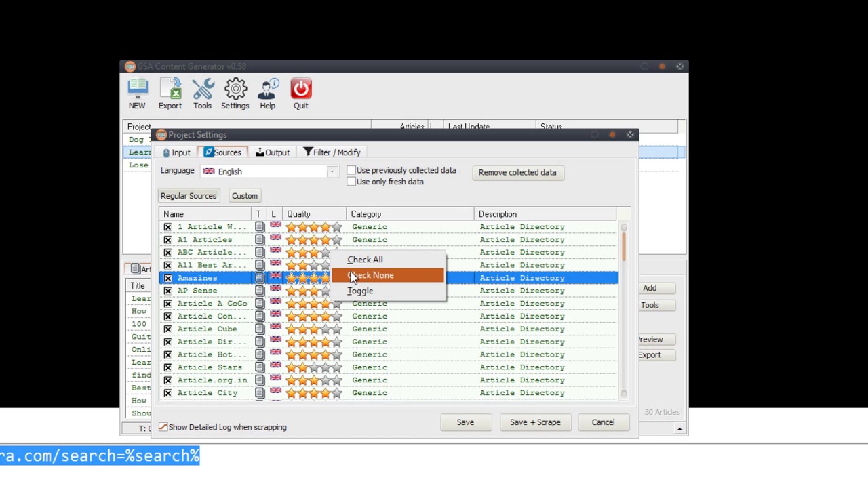The width and height of the screenshot is (868, 488).
Task: Click star rating in Article Stars row
Action: (x=314, y=367)
